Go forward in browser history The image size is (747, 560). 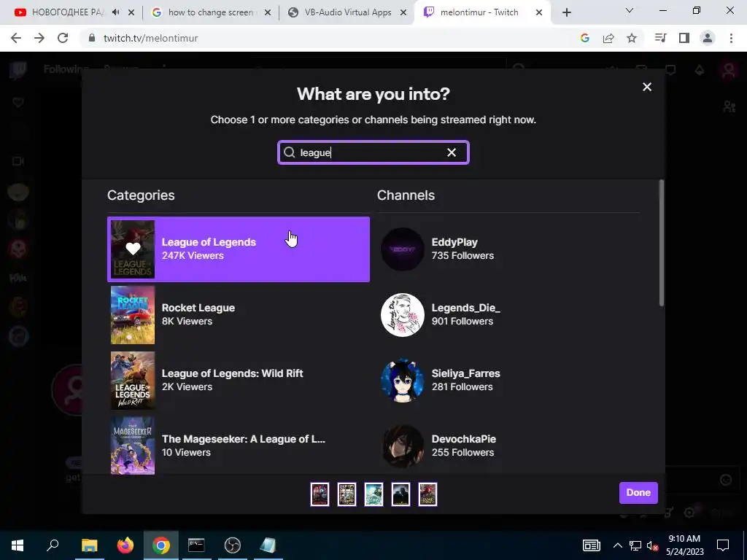tap(39, 38)
